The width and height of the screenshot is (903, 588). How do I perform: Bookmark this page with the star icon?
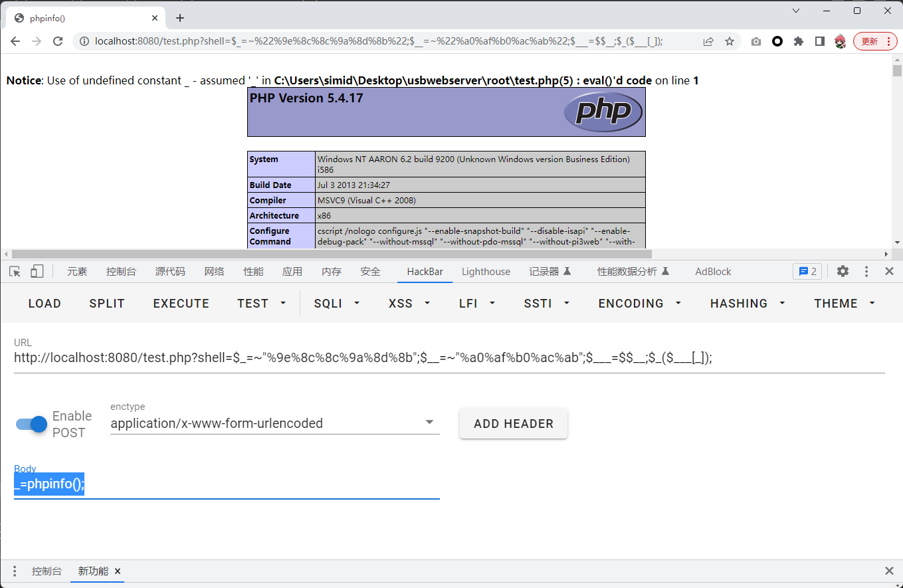pos(730,41)
